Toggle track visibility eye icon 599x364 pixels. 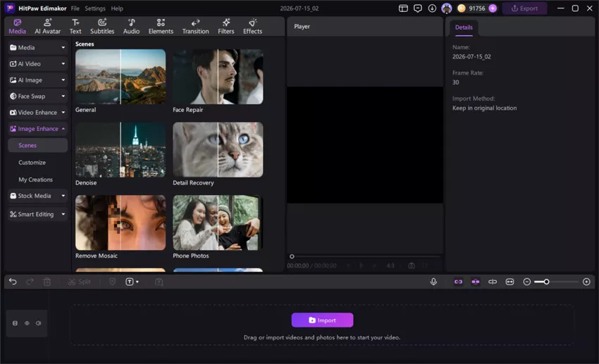(27, 323)
